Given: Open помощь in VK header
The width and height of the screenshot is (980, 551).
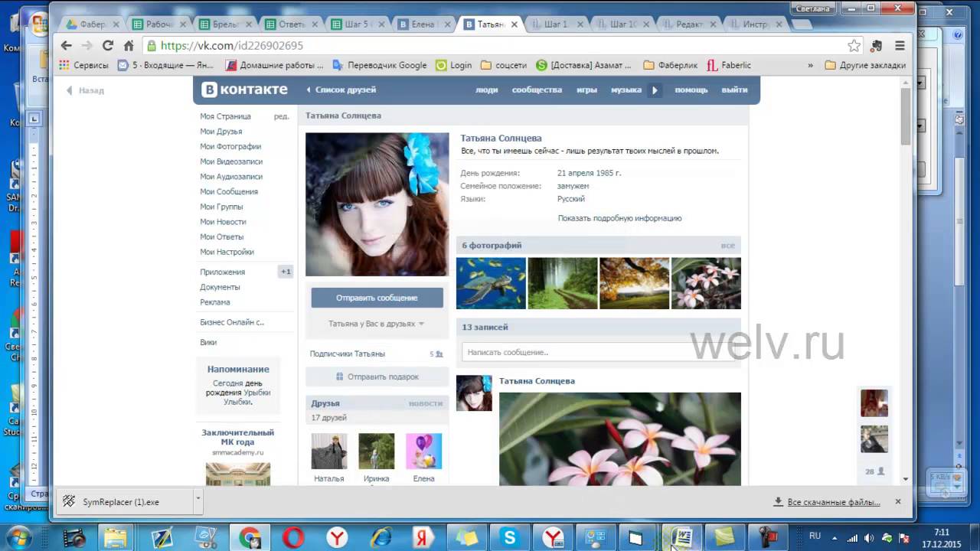Looking at the screenshot, I should click(x=691, y=90).
